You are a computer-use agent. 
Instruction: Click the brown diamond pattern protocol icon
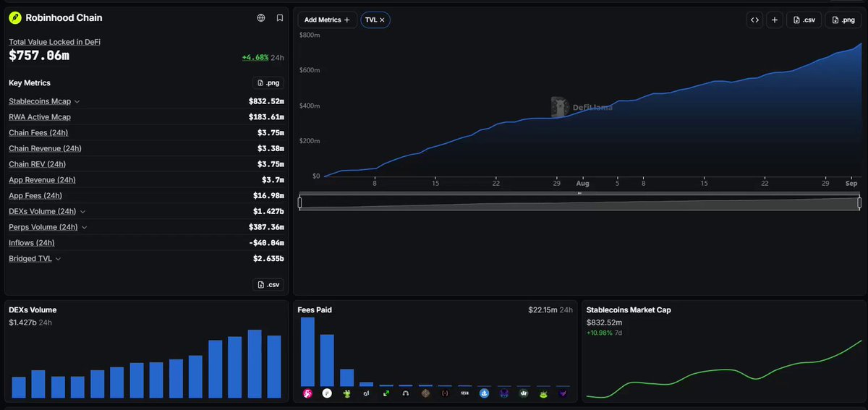click(425, 393)
